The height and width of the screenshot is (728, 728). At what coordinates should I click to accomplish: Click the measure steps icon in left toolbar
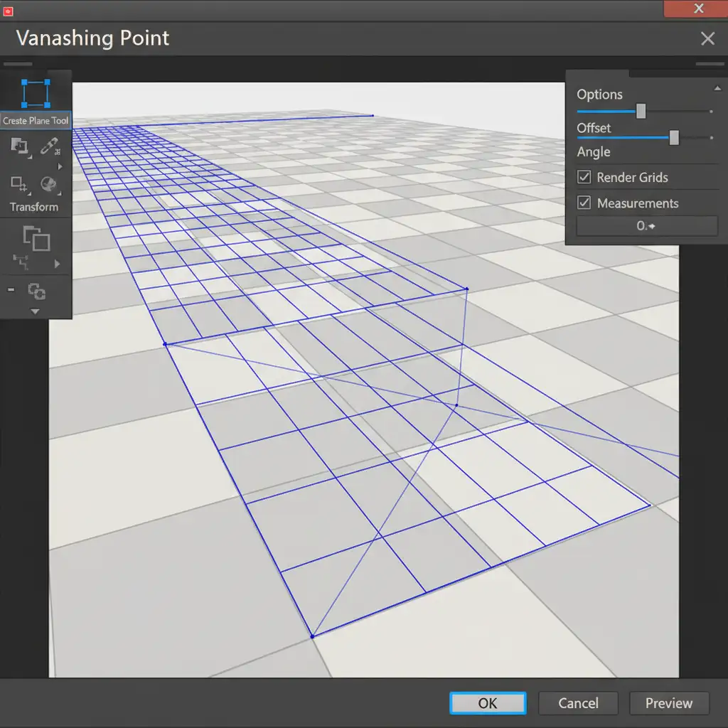tap(20, 264)
